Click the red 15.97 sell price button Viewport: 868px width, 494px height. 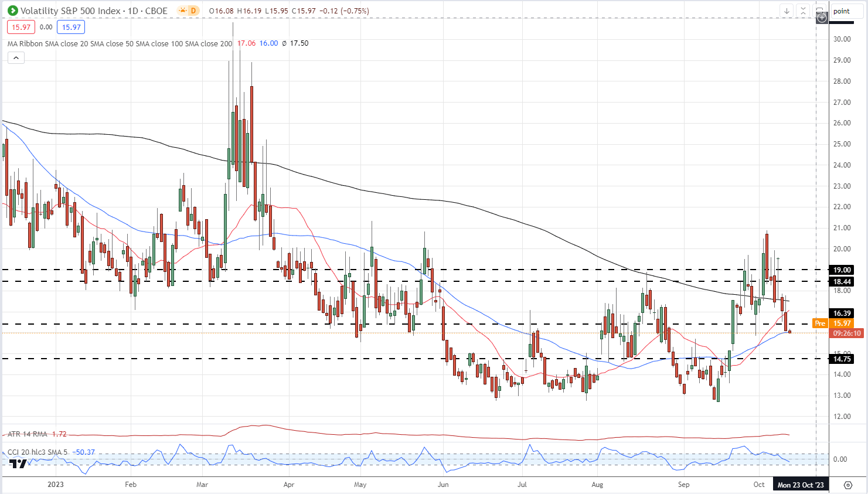pyautogui.click(x=21, y=27)
